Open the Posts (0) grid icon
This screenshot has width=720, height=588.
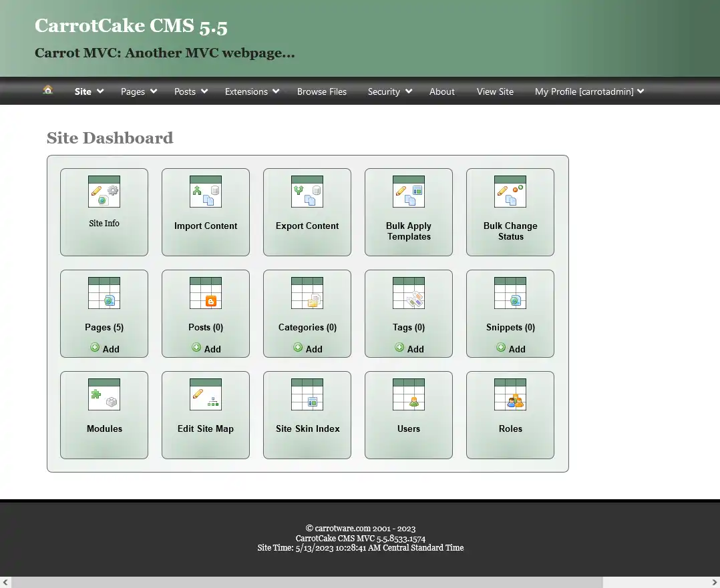[206, 293]
